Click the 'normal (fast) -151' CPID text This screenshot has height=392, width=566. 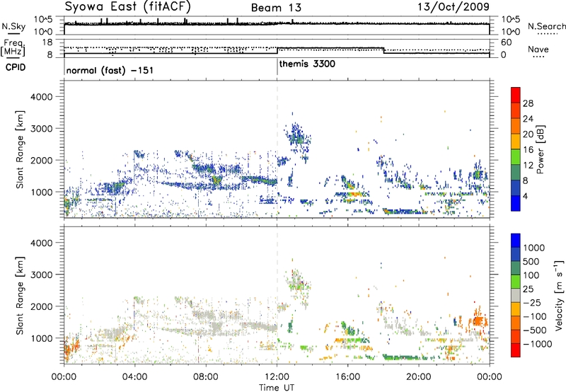[x=110, y=70]
